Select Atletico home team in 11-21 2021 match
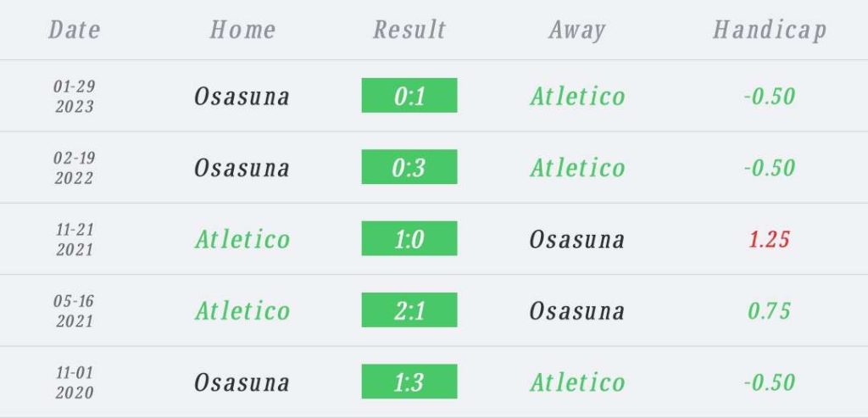This screenshot has height=418, width=868. (x=242, y=239)
